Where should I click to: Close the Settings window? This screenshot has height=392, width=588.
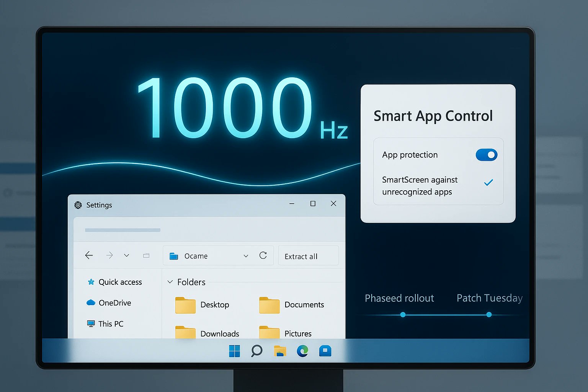tap(333, 204)
